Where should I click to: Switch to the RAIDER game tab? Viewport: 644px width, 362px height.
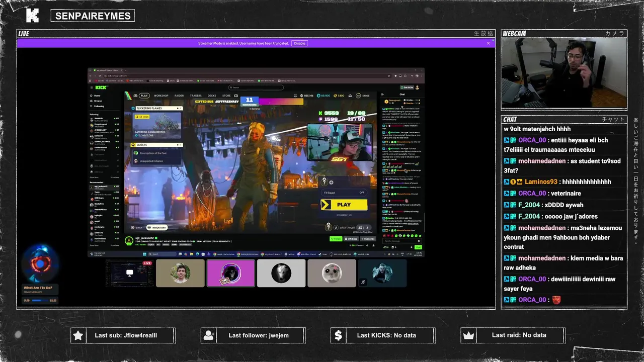(x=179, y=96)
